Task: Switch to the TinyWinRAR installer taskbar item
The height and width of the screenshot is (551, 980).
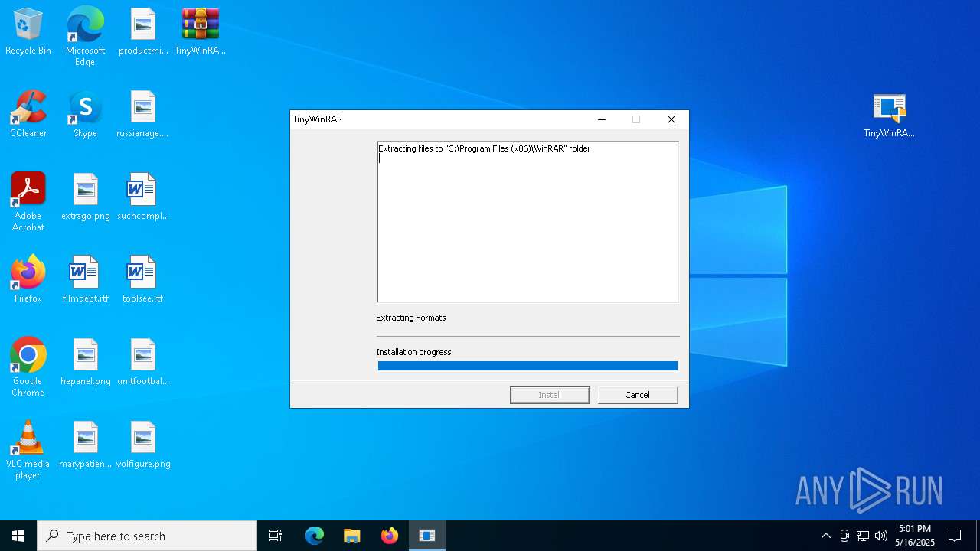Action: pos(427,536)
